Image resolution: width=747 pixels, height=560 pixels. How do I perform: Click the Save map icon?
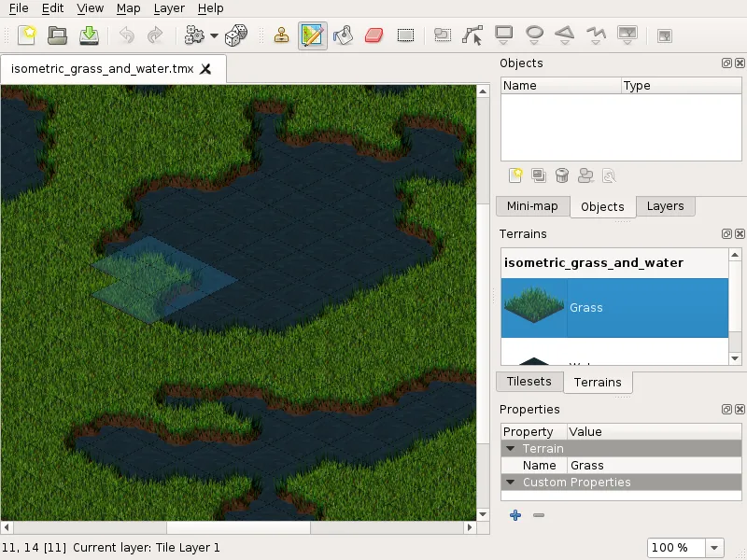[89, 36]
